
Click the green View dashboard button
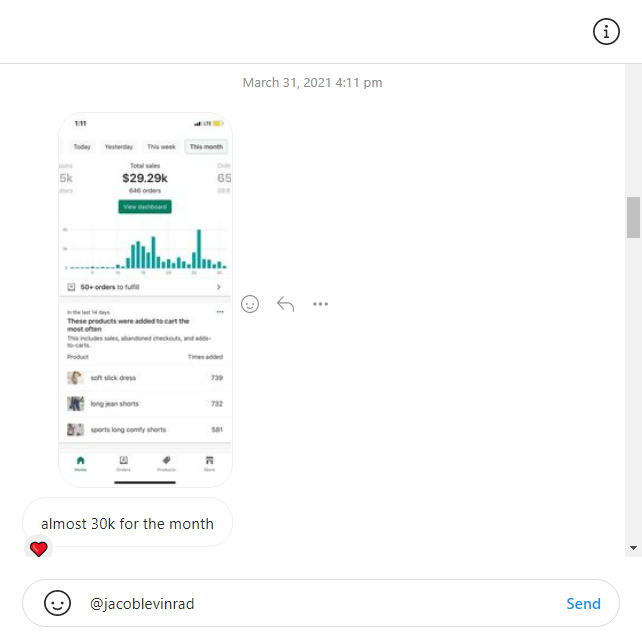[145, 207]
